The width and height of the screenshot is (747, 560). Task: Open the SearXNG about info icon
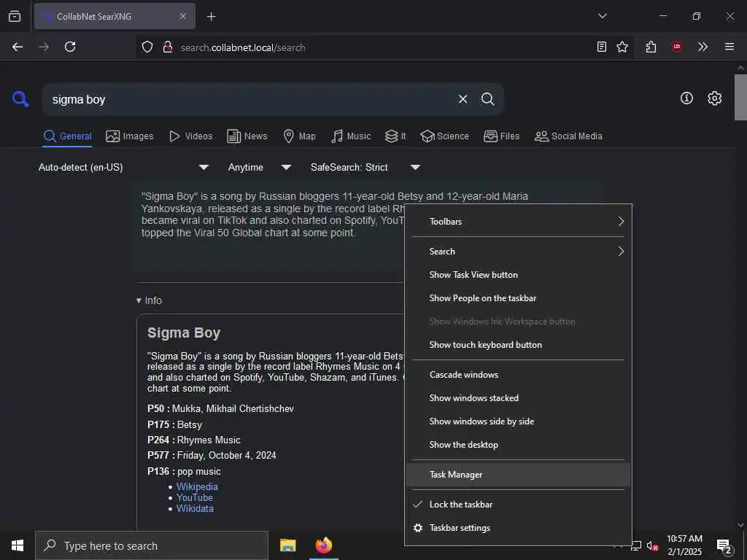(686, 98)
